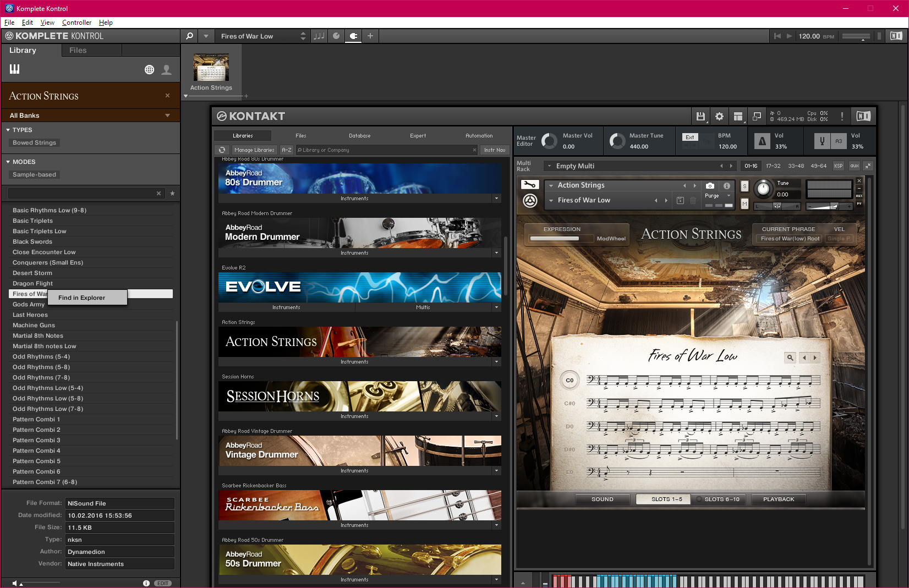This screenshot has height=588, width=909.
Task: Toggle A-Z library sorting
Action: (287, 150)
